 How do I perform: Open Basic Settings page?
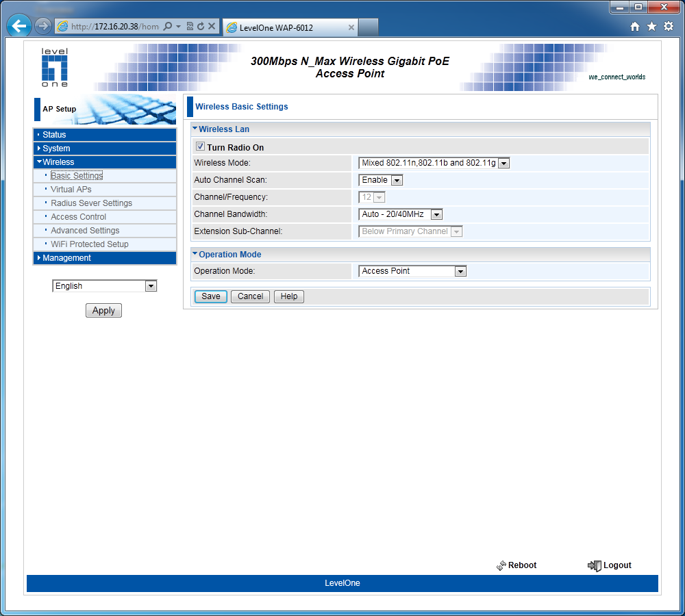[x=77, y=175]
